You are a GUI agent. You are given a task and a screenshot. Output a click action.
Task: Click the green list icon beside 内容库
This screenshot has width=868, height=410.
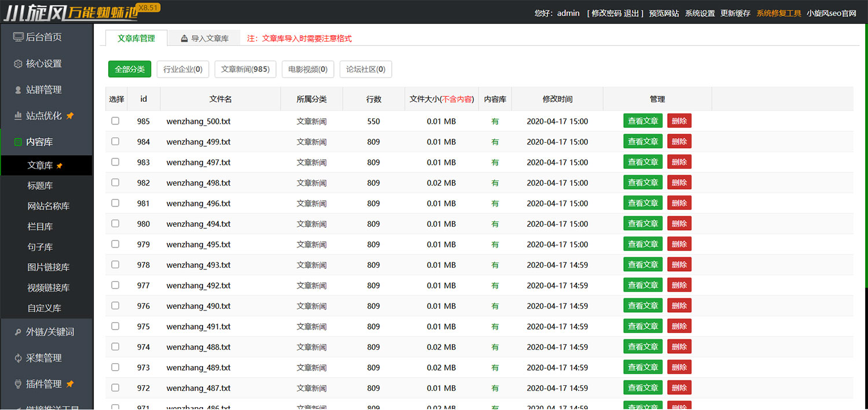[19, 142]
